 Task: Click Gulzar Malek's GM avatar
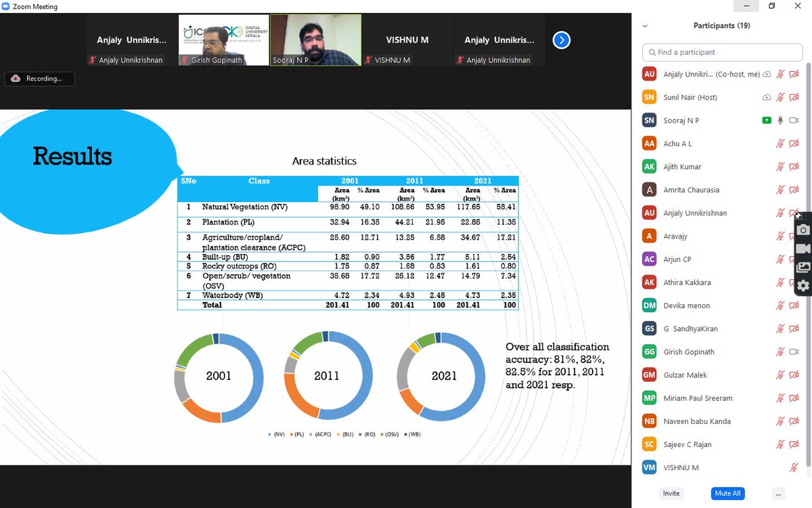[x=650, y=375]
